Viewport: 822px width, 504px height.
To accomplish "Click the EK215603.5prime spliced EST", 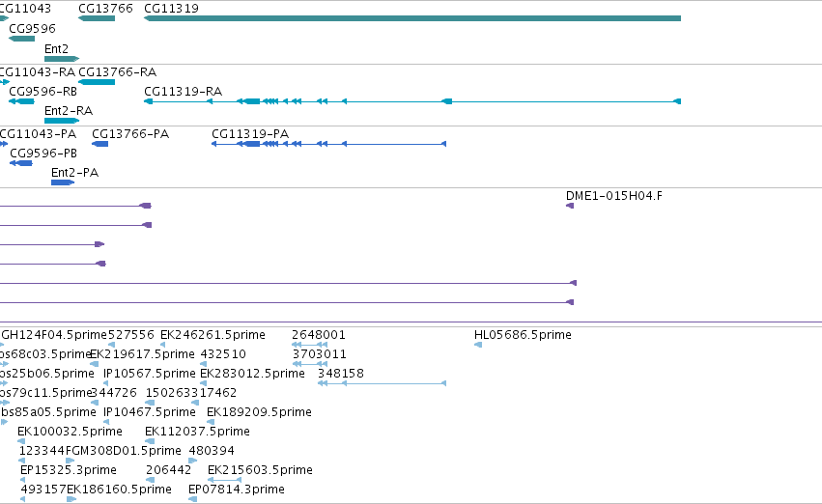I will [x=224, y=480].
